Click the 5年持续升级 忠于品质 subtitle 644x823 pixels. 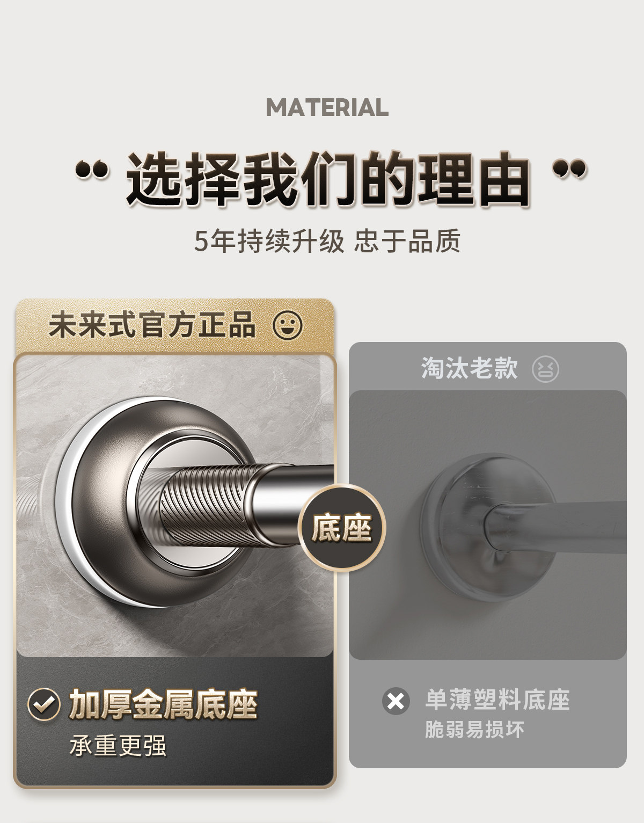click(x=327, y=241)
